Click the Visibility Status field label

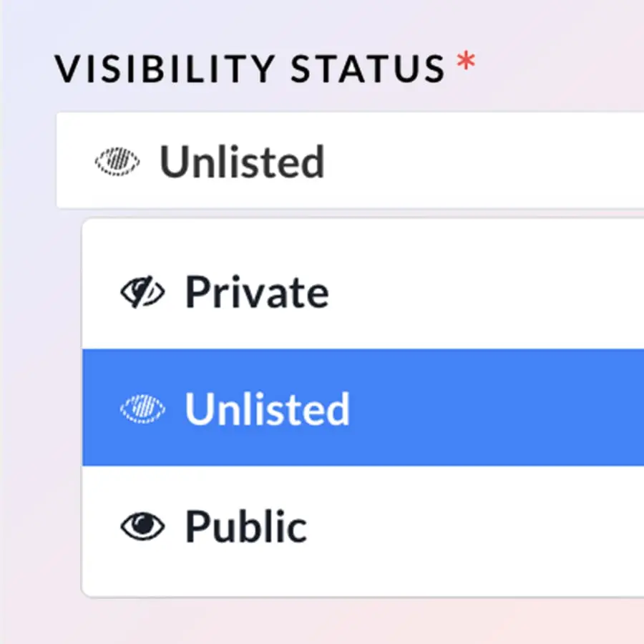(x=250, y=69)
